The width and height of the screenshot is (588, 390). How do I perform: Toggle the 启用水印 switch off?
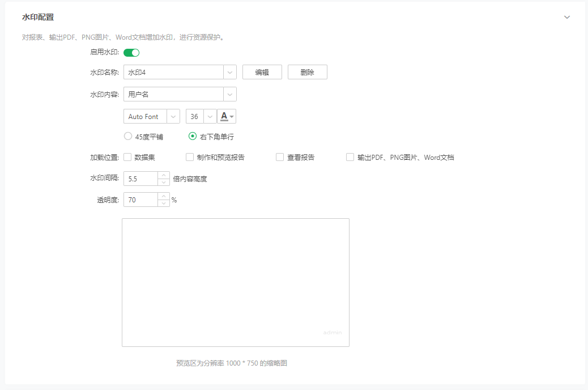(x=131, y=53)
